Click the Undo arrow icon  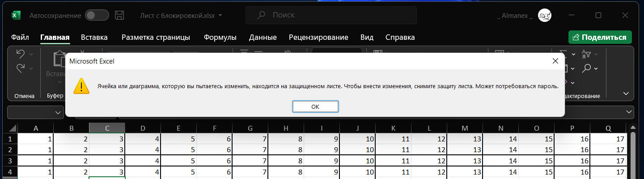pos(21,54)
